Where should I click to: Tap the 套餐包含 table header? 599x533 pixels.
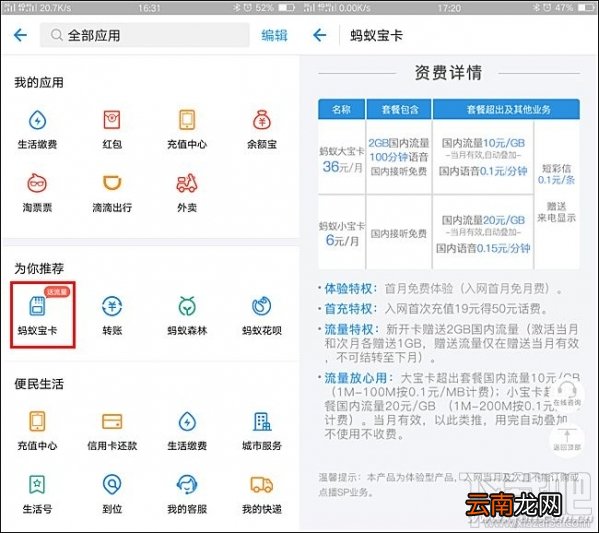click(399, 110)
